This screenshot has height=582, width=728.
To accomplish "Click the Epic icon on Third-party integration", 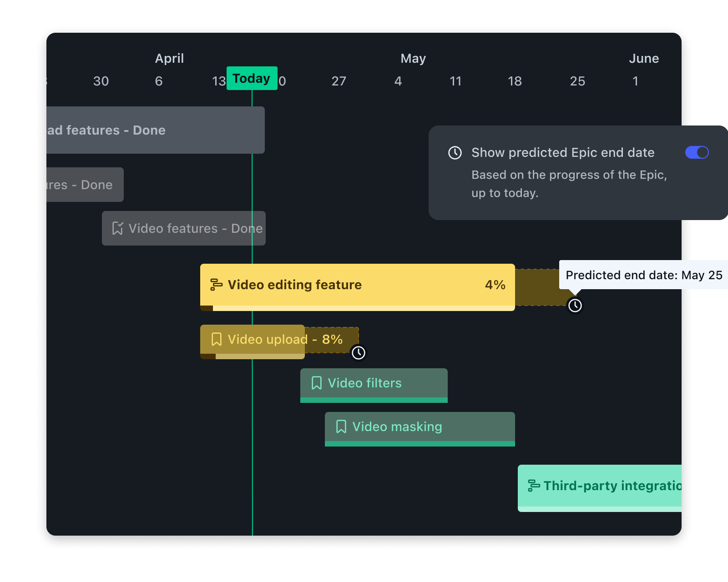I will pos(533,486).
